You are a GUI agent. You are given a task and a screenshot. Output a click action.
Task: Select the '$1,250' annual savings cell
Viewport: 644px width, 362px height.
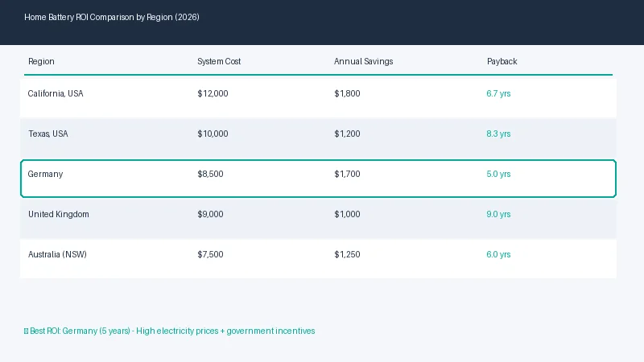click(347, 254)
